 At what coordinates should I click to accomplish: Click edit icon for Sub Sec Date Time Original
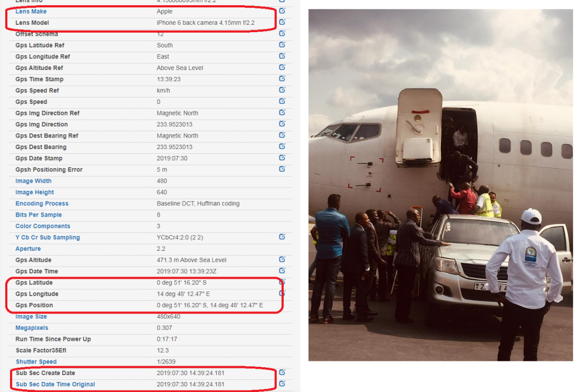click(282, 384)
